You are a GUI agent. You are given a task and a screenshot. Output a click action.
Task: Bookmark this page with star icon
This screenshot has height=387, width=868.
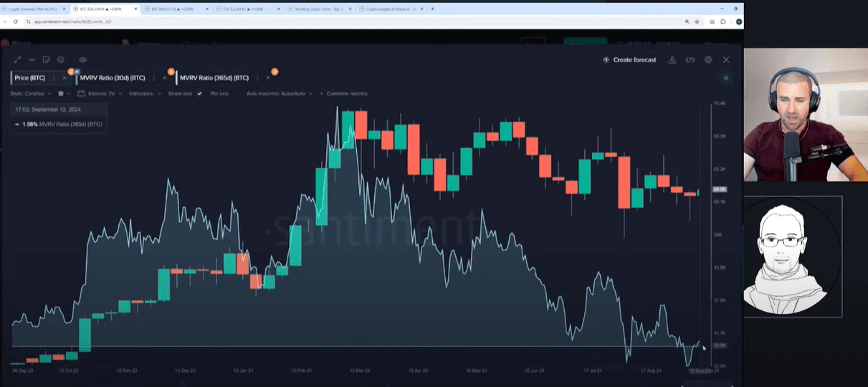697,22
